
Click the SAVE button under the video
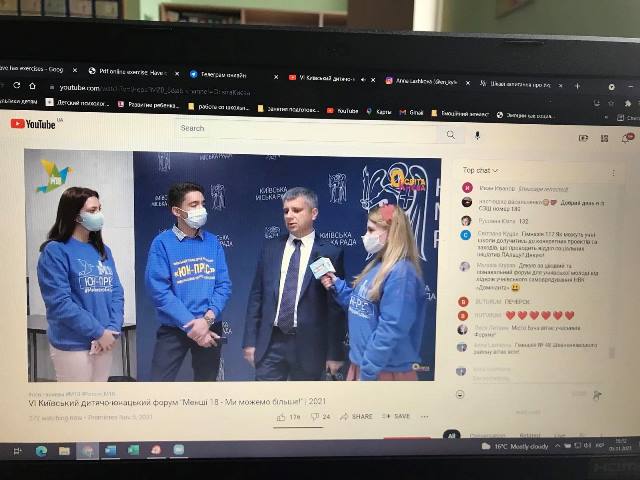click(397, 416)
